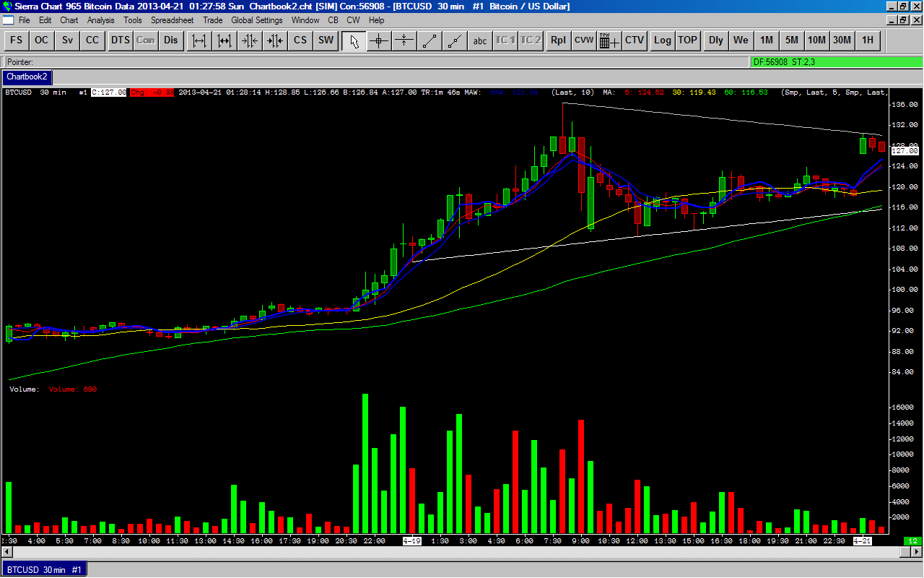This screenshot has height=578, width=924.
Task: Click the inward solid arrows bar icon
Action: click(x=275, y=40)
